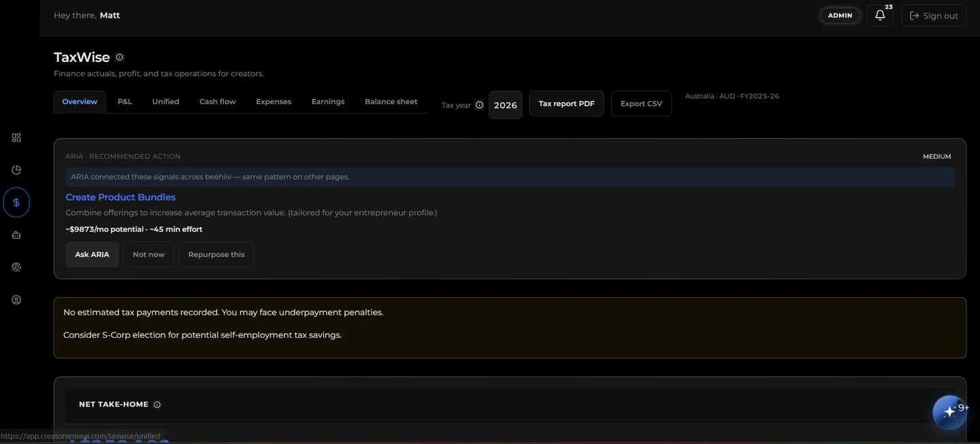The image size is (980, 444).
Task: Click the Ask ARIA button
Action: click(x=92, y=254)
